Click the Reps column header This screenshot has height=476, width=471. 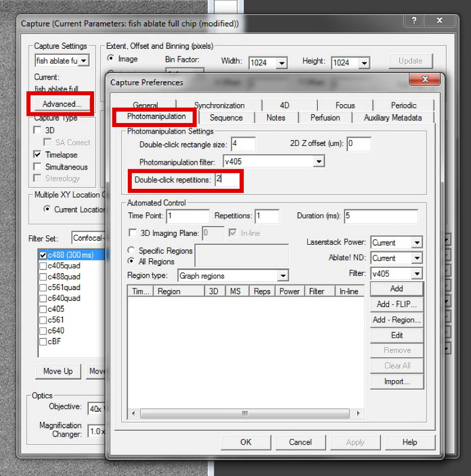pos(262,291)
